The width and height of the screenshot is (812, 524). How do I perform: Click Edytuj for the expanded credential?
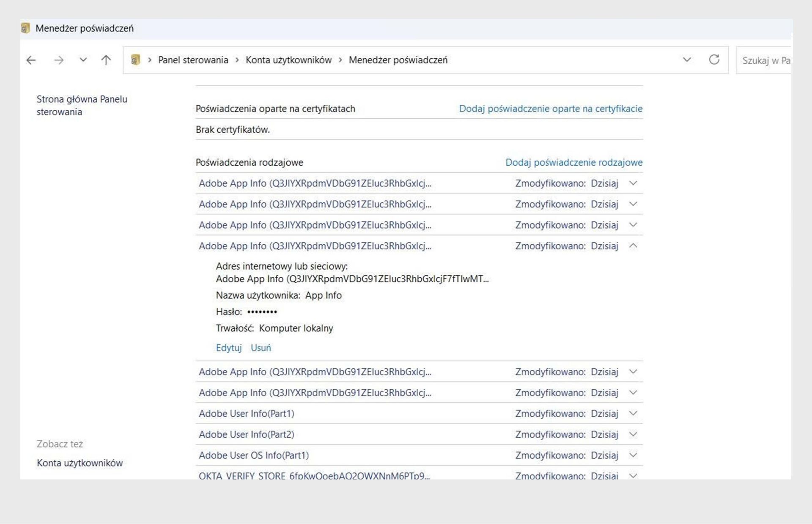228,348
